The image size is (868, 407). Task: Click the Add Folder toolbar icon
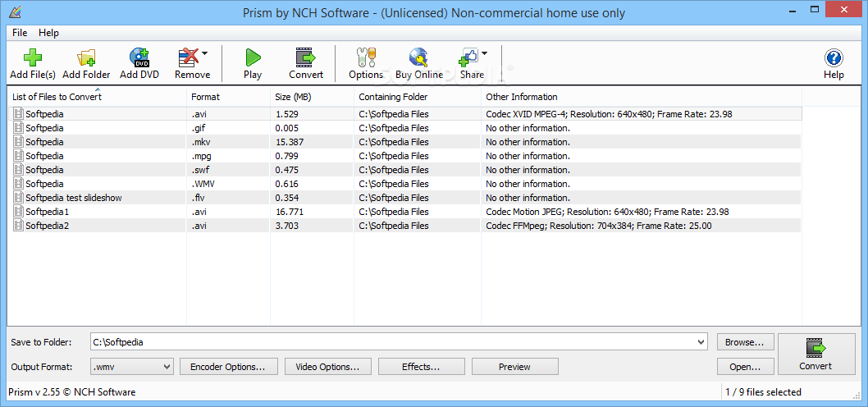click(x=86, y=57)
